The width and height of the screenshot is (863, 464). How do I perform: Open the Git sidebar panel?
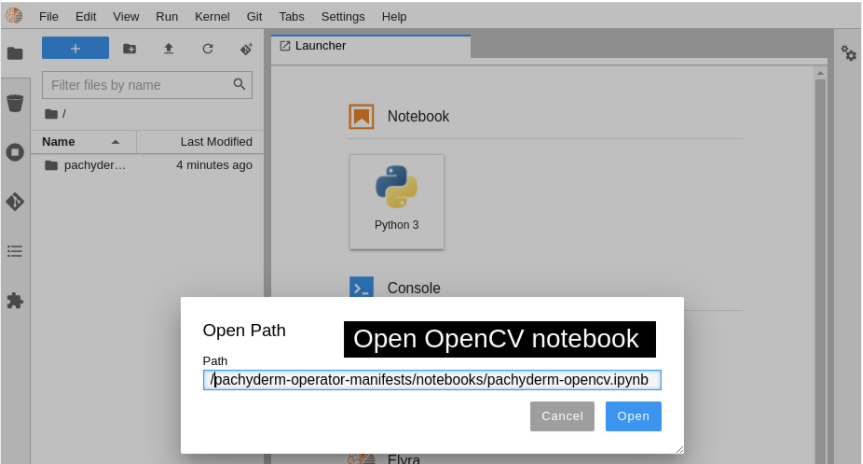[15, 201]
